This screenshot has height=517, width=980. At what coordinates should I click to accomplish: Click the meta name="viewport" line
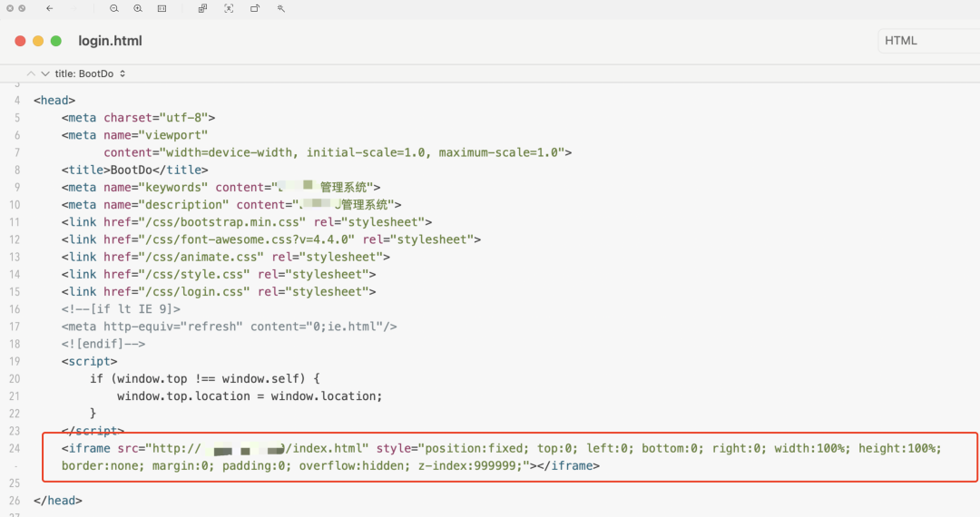pos(134,135)
